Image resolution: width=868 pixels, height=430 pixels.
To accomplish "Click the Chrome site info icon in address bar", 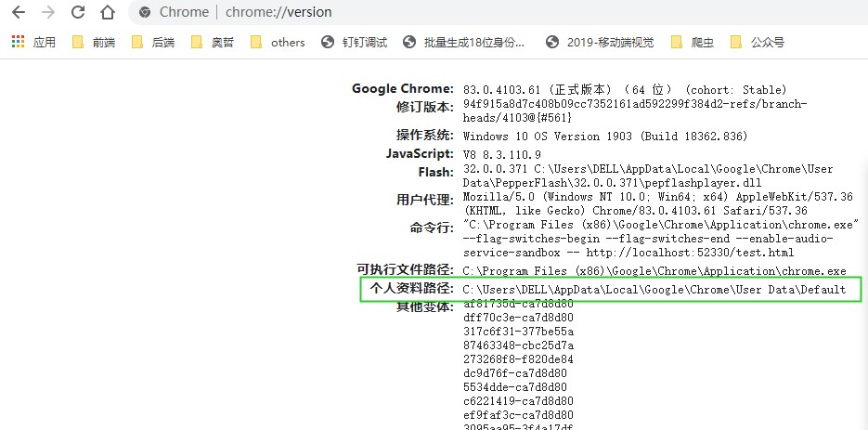I will click(145, 12).
